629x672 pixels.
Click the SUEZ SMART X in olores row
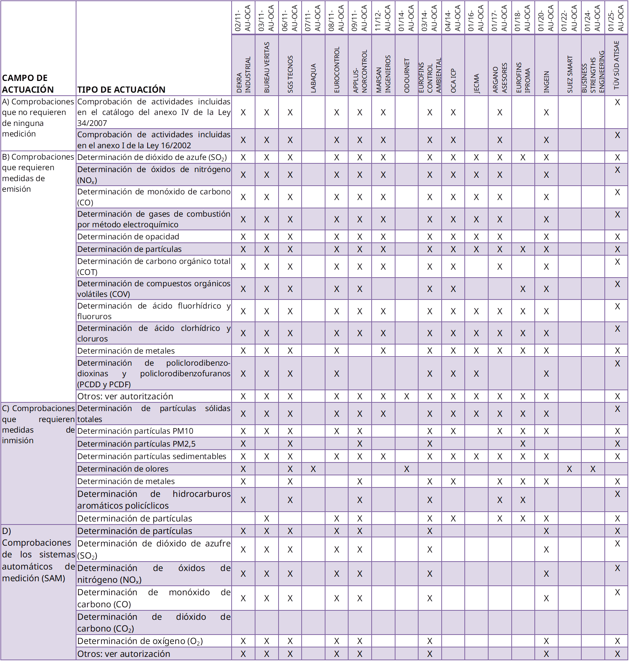point(570,469)
